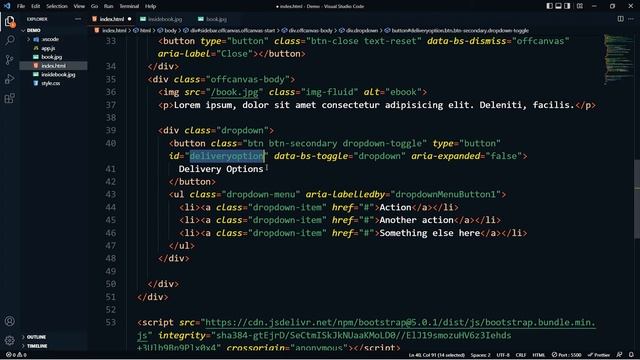Image resolution: width=640 pixels, height=360 pixels.
Task: Open insidebook.jpg in the explorer
Action: point(58,74)
